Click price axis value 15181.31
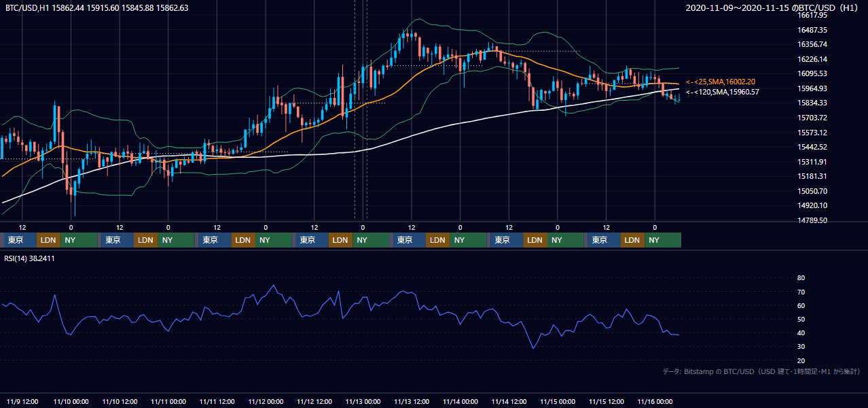868x408 pixels. click(812, 176)
